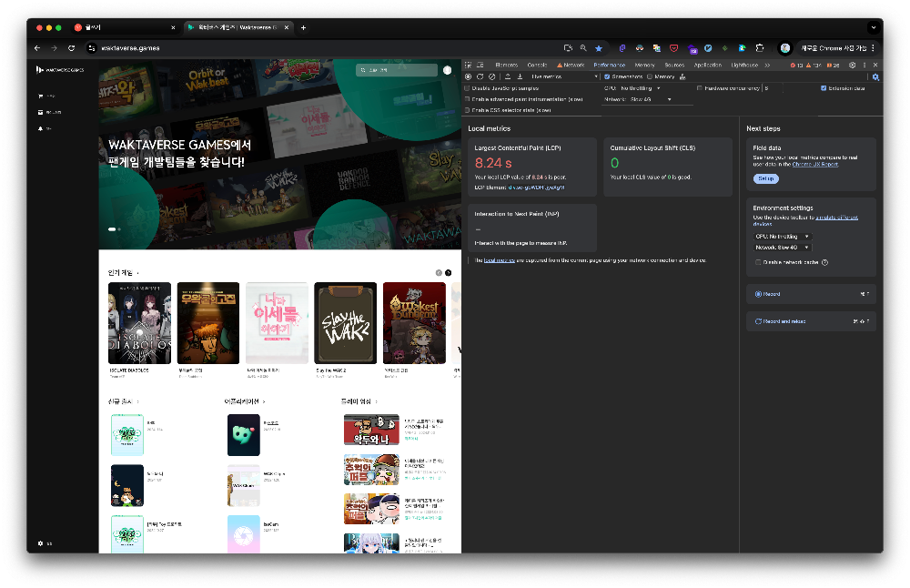Switch to the Memory tab
Screen dimensions: 910x588
tap(645, 65)
